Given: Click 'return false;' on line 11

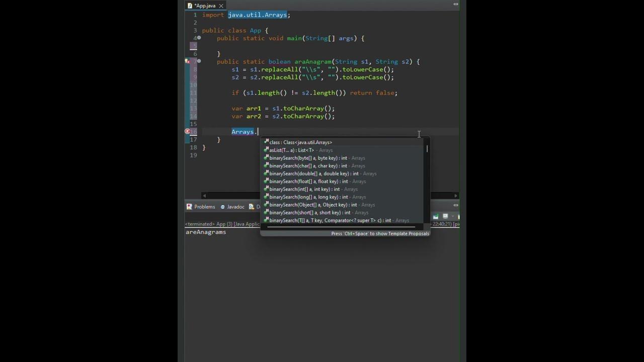Looking at the screenshot, I should pyautogui.click(x=373, y=93).
